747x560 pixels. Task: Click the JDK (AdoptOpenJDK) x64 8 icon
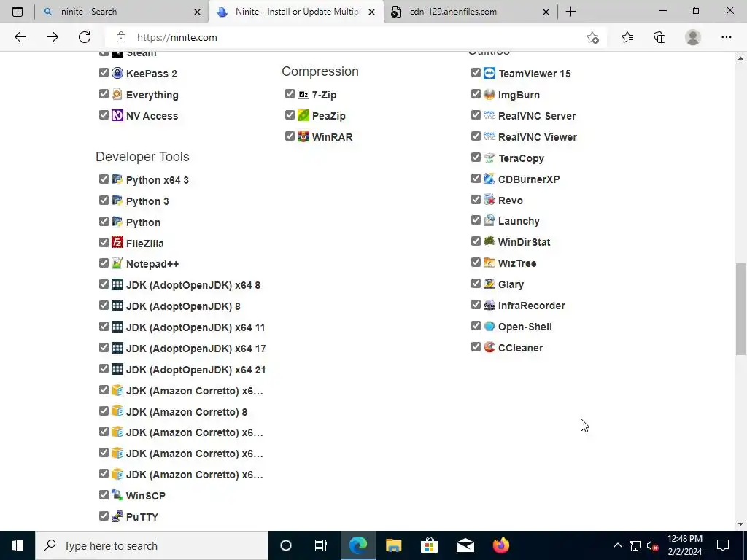click(117, 284)
